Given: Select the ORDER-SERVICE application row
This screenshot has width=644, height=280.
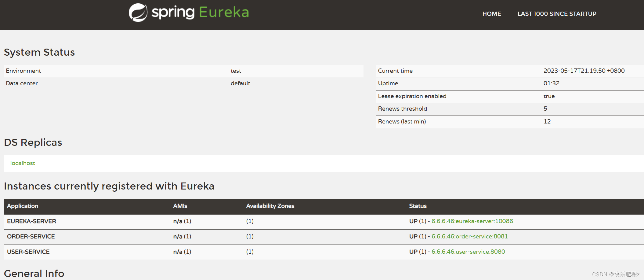Looking at the screenshot, I should [x=31, y=236].
